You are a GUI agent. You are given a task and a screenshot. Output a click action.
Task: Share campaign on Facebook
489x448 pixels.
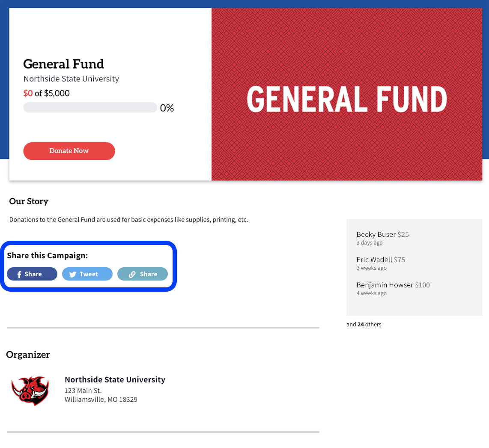click(32, 274)
